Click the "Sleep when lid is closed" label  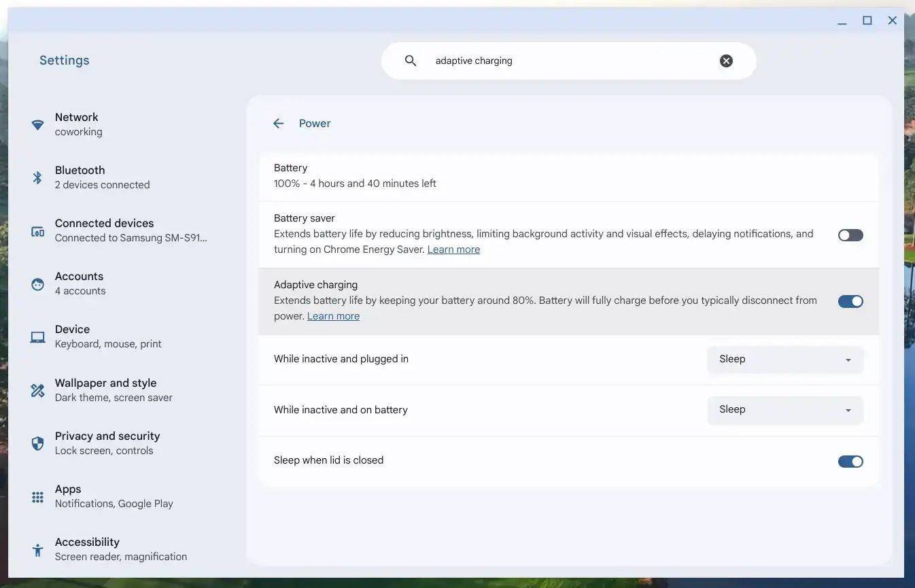[328, 460]
